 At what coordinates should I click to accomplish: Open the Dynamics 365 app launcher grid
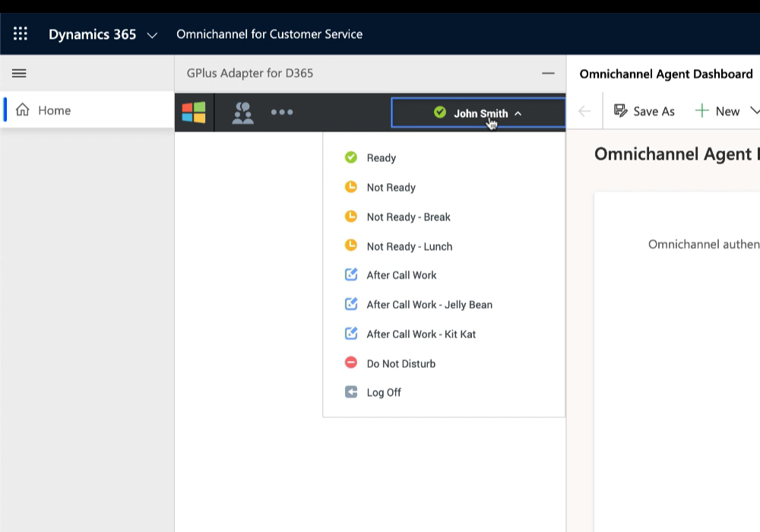pos(21,34)
